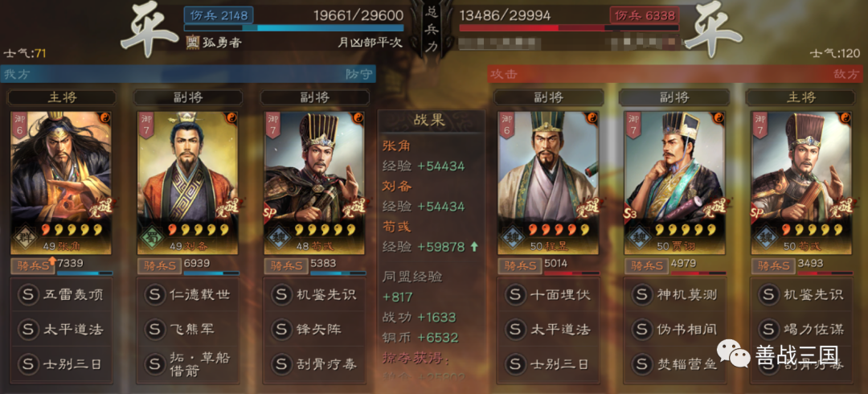Click our blue total troop strength bar
The width and height of the screenshot is (868, 394).
pos(294,27)
